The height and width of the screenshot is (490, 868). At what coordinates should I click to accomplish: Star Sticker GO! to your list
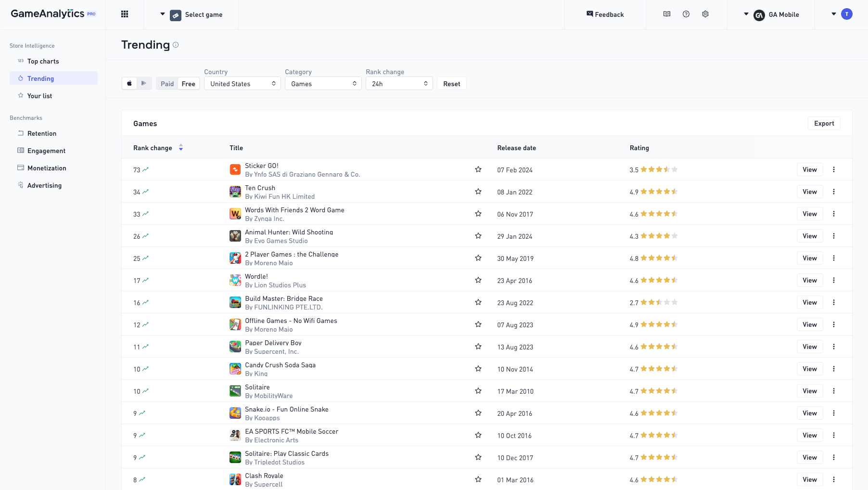click(x=478, y=169)
